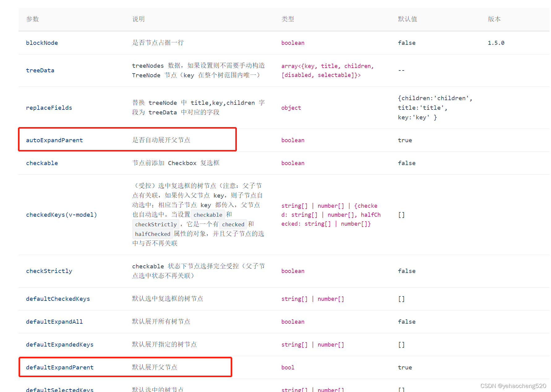Click the false default of checkStrictly
The image size is (551, 392).
click(x=407, y=271)
